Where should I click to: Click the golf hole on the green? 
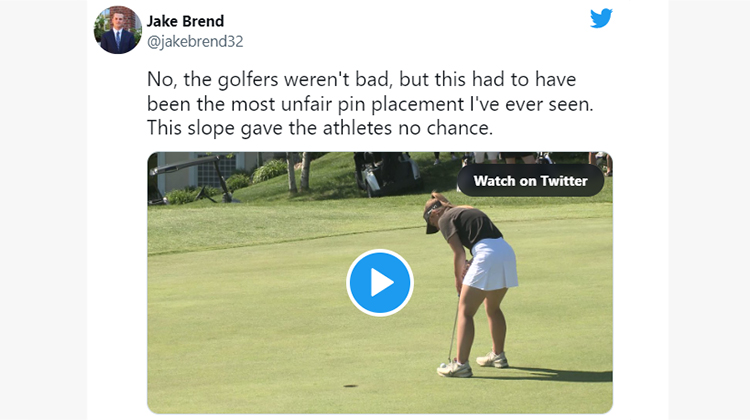pos(351,386)
